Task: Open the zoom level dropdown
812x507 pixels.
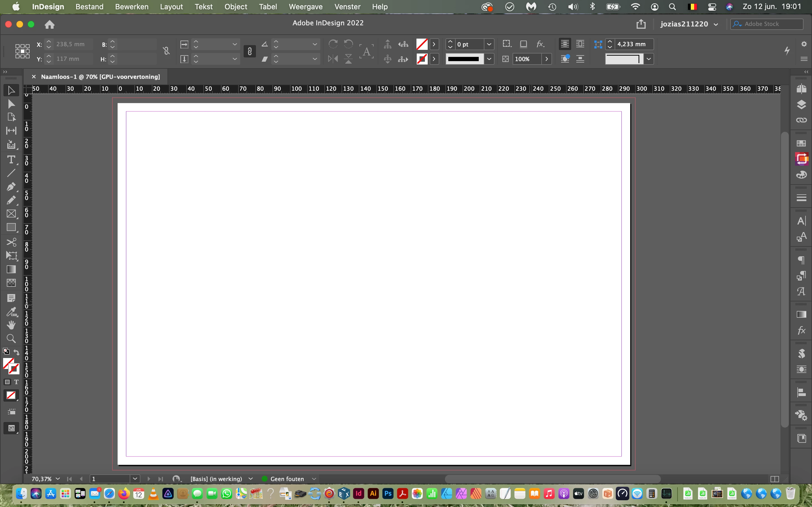Action: point(58,479)
